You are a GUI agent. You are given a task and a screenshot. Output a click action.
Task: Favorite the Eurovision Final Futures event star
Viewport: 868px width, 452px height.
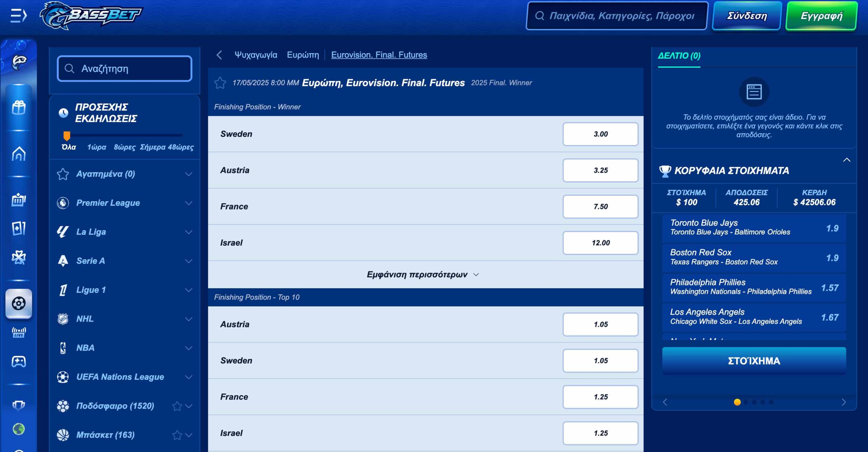coord(220,83)
